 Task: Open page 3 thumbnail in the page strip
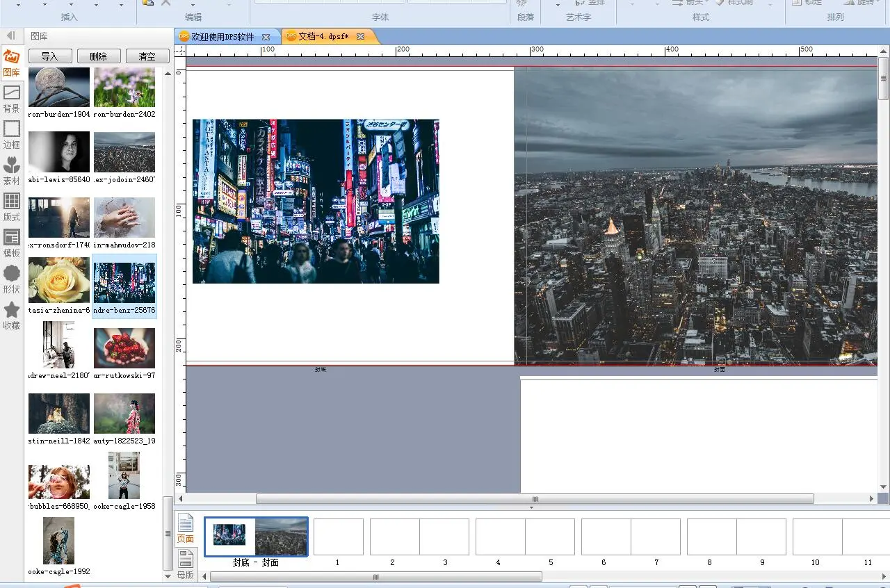pos(444,537)
